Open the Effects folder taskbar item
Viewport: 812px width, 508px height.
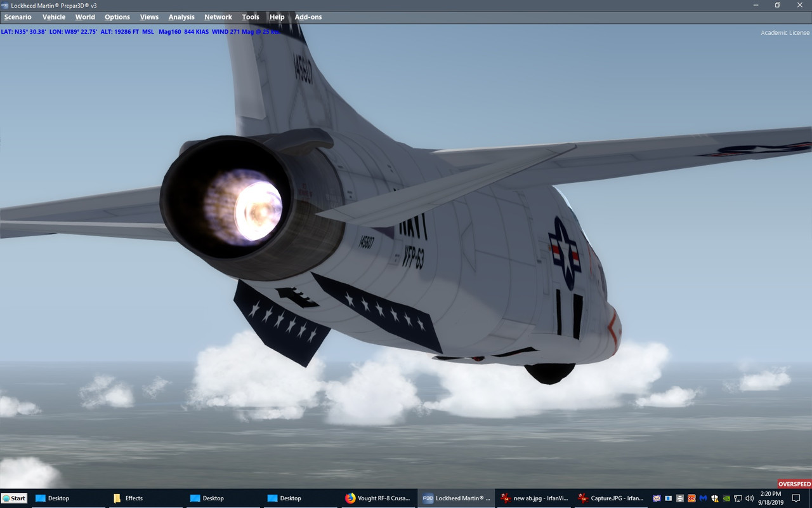click(145, 498)
